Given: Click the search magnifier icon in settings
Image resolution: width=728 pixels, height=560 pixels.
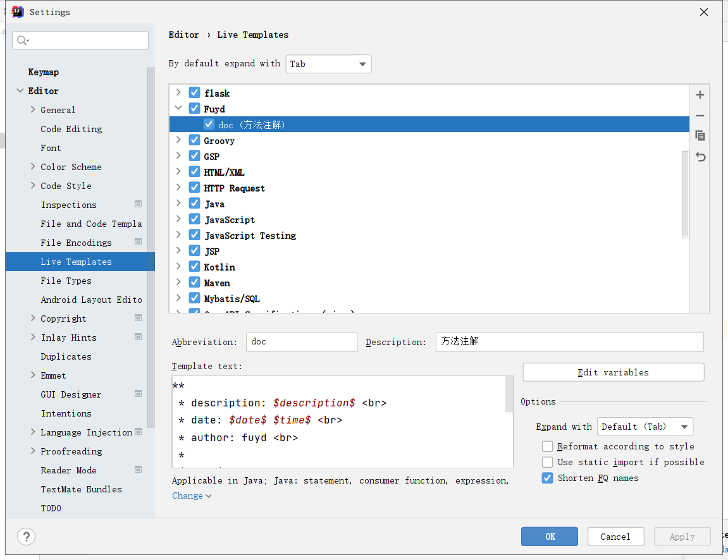Looking at the screenshot, I should (23, 41).
